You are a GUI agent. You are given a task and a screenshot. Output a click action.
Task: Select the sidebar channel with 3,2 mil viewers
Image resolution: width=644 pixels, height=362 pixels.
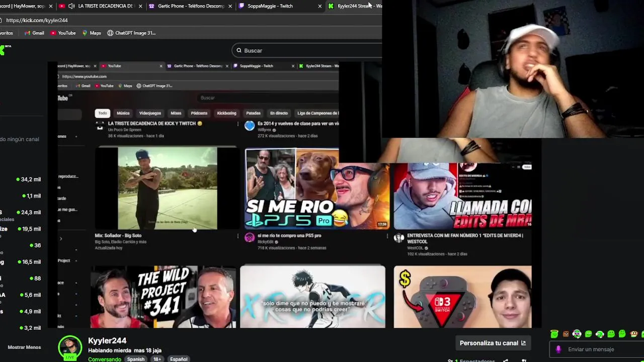(x=21, y=328)
